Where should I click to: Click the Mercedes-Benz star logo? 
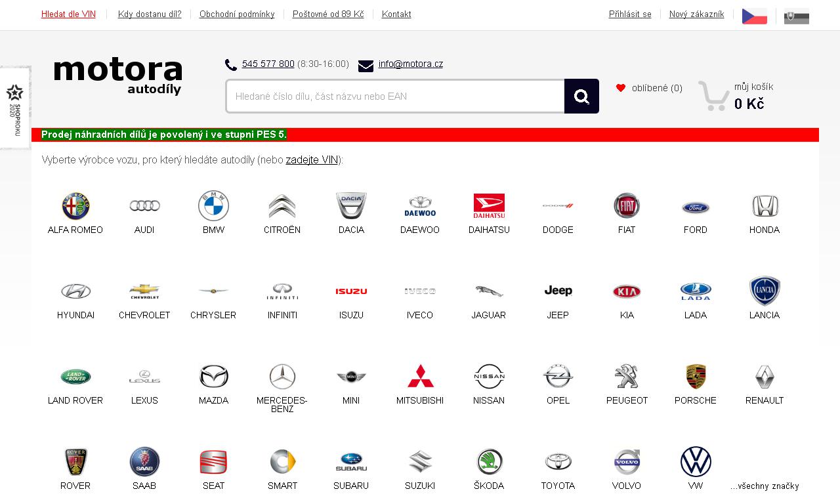(282, 377)
